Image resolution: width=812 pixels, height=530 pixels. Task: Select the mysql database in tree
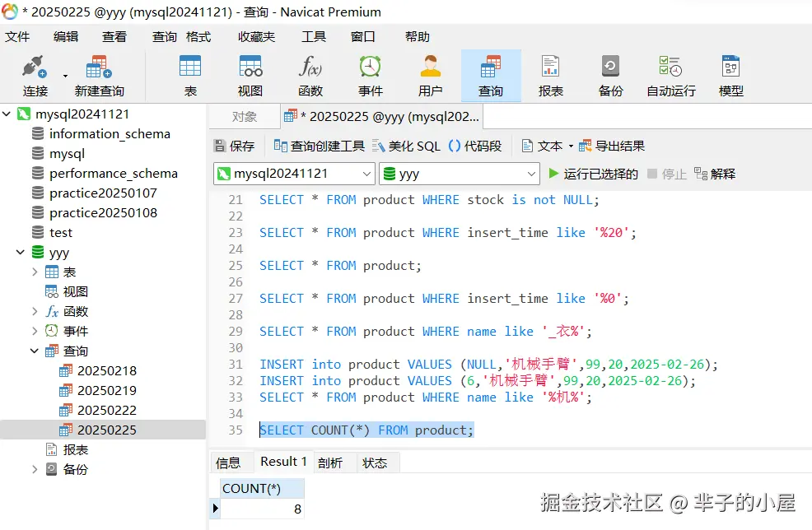click(67, 154)
